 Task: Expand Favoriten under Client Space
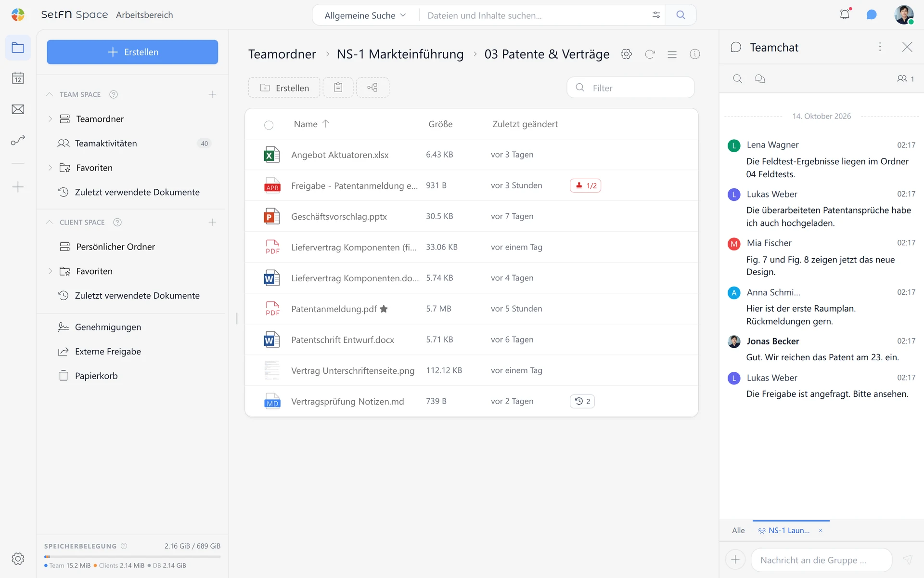50,271
